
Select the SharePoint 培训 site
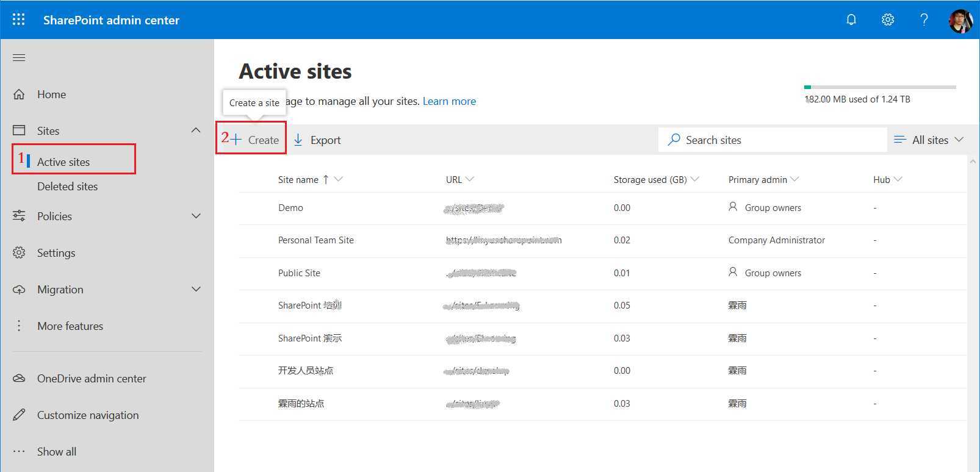pos(310,306)
